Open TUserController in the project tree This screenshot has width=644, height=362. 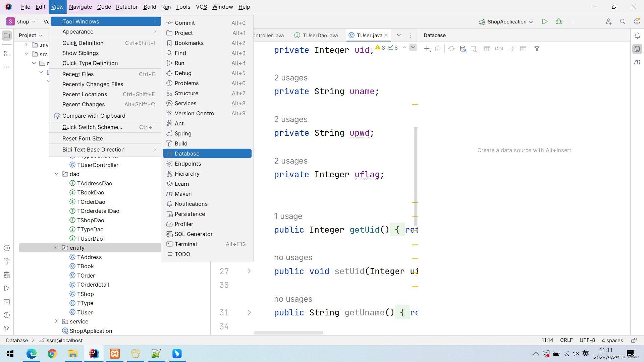pyautogui.click(x=98, y=165)
